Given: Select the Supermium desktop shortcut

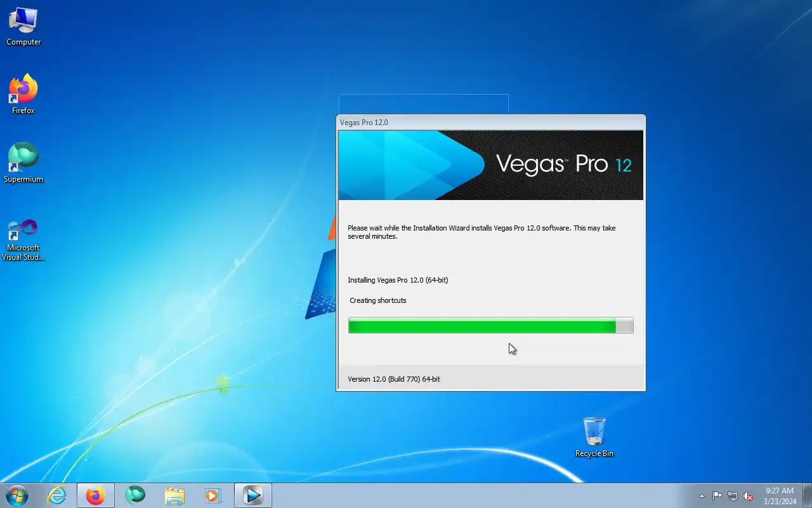Looking at the screenshot, I should [x=23, y=163].
